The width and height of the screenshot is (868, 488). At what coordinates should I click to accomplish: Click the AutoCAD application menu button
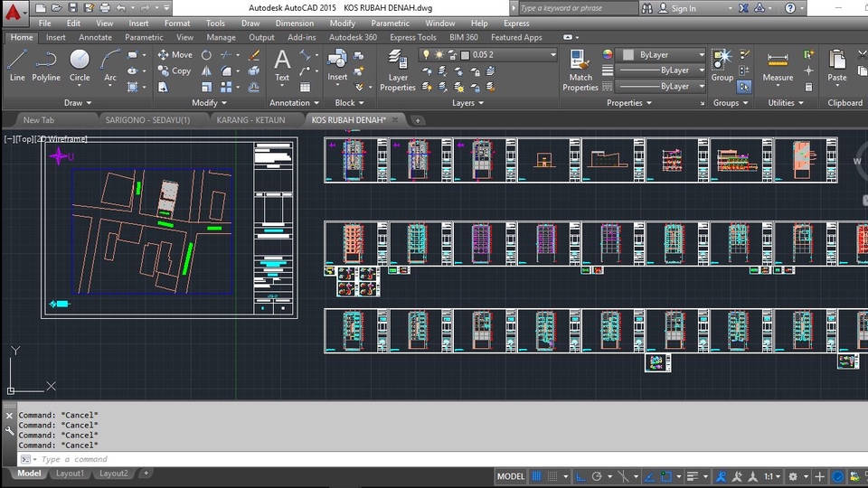(x=14, y=12)
